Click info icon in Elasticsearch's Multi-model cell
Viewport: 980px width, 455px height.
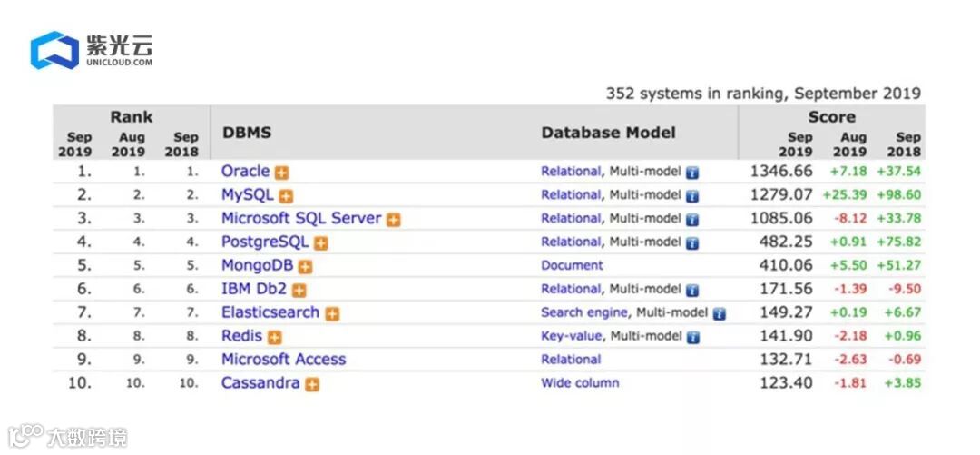click(720, 314)
